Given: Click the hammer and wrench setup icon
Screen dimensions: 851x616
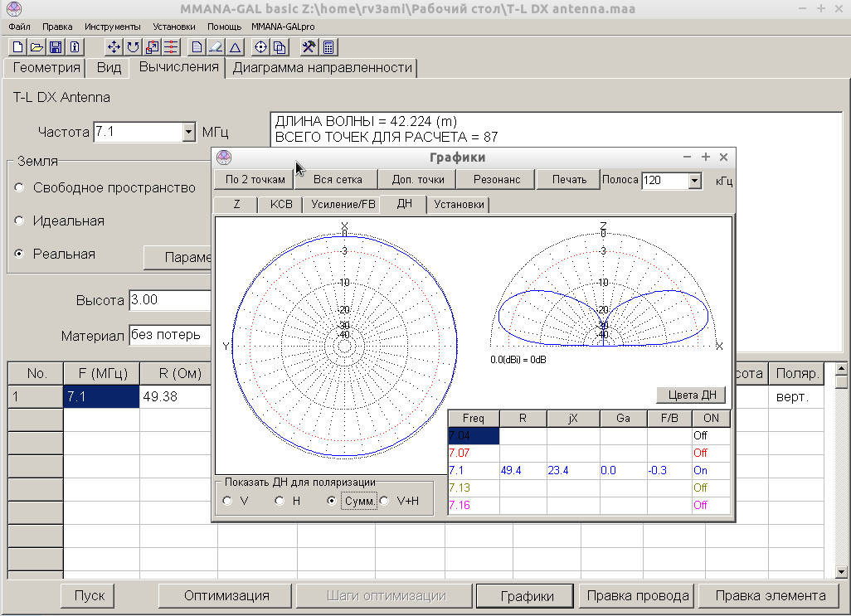Looking at the screenshot, I should point(309,47).
